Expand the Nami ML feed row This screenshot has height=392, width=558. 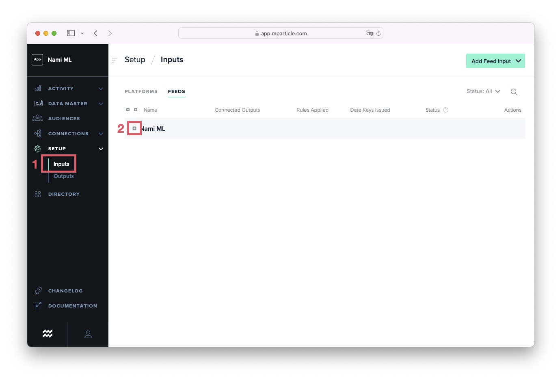click(x=134, y=128)
